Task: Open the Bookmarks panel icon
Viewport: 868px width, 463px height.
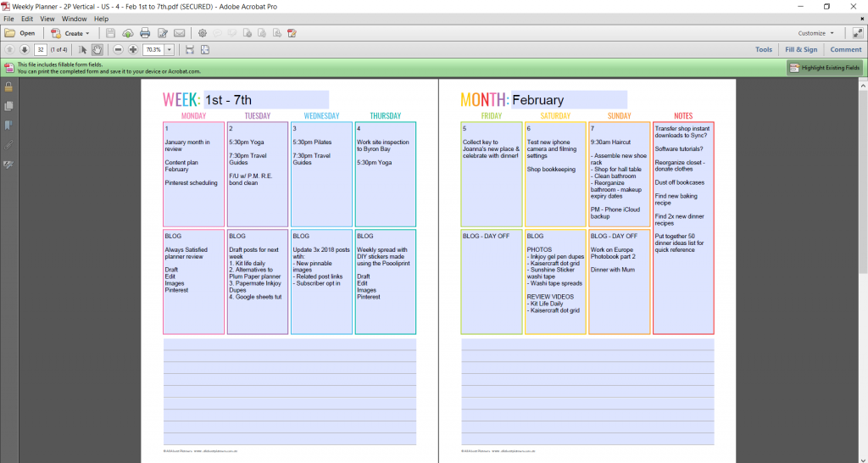Action: 8,126
